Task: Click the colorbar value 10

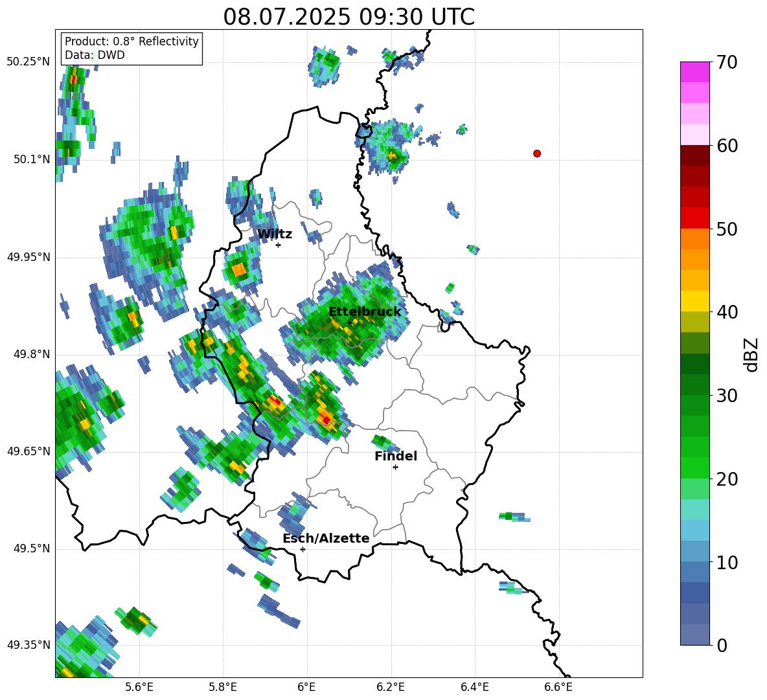Action: 727,562
